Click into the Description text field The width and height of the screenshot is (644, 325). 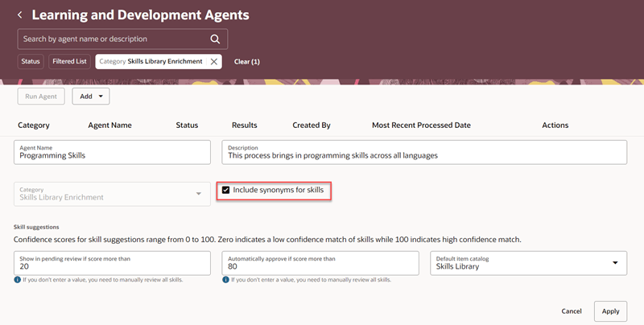(424, 152)
